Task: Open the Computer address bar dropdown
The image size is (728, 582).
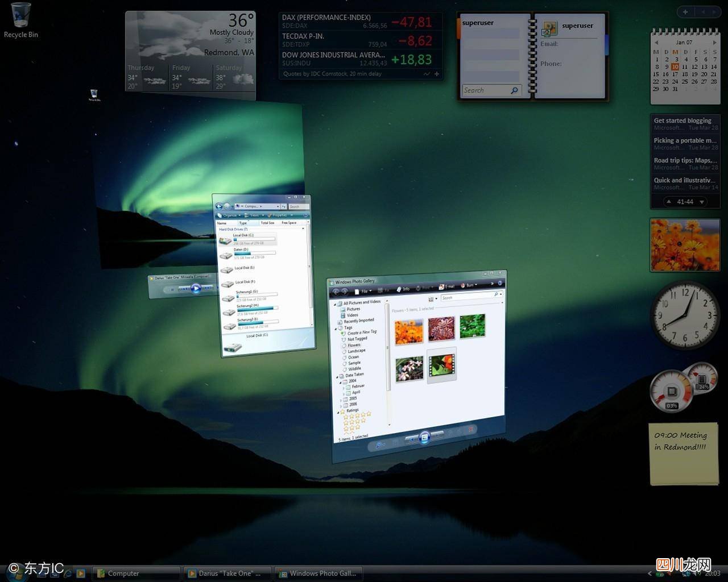Action: coord(278,206)
